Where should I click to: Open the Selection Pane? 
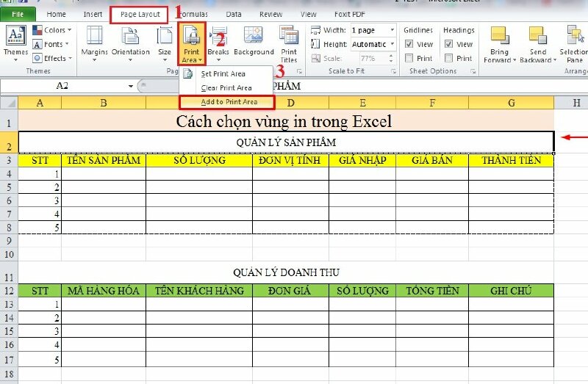574,44
